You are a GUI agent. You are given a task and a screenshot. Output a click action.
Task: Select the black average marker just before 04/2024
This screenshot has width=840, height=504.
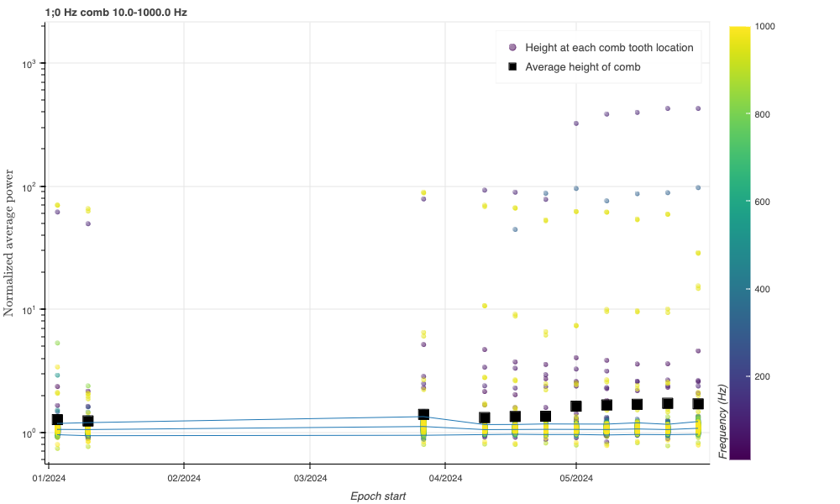[x=423, y=414]
